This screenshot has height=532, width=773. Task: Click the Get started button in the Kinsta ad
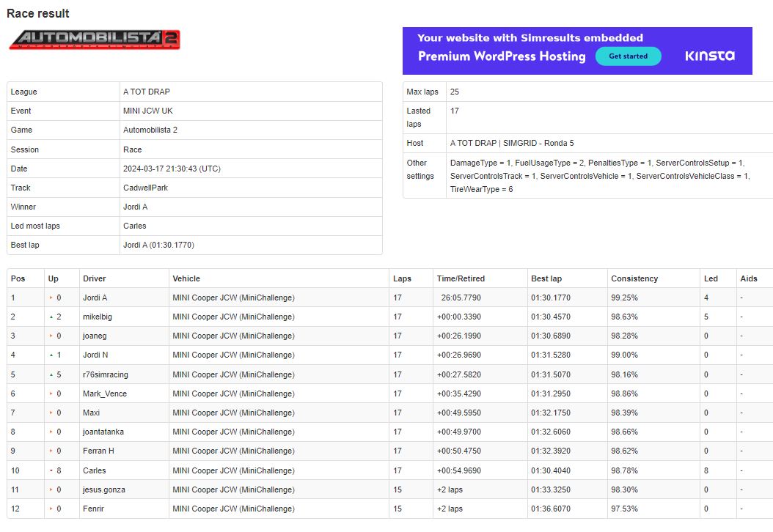point(628,56)
